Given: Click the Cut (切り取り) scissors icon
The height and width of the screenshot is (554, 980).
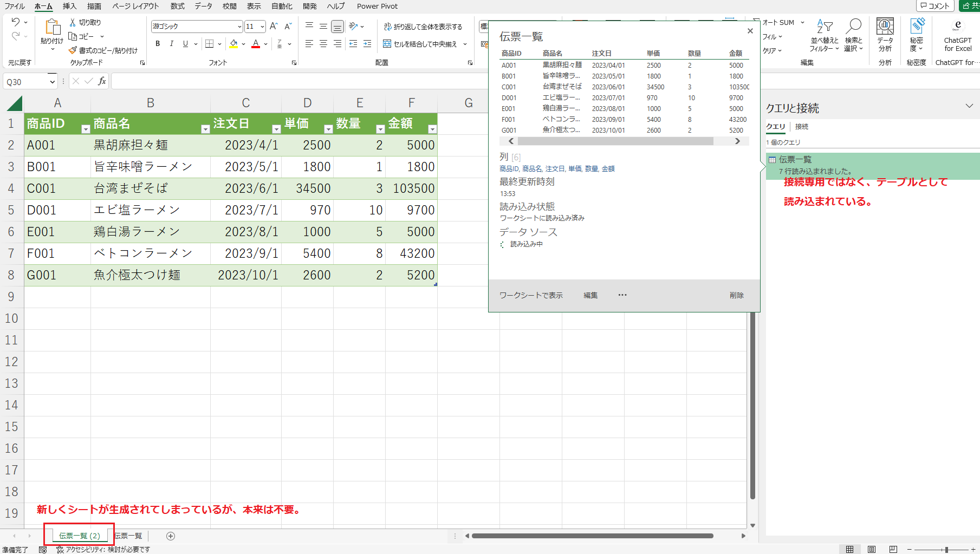Looking at the screenshot, I should 73,22.
